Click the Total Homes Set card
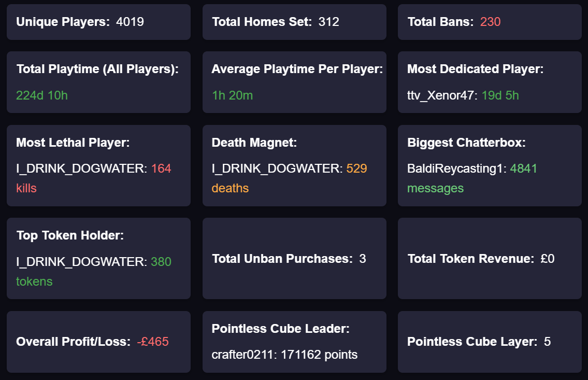 pyautogui.click(x=294, y=22)
